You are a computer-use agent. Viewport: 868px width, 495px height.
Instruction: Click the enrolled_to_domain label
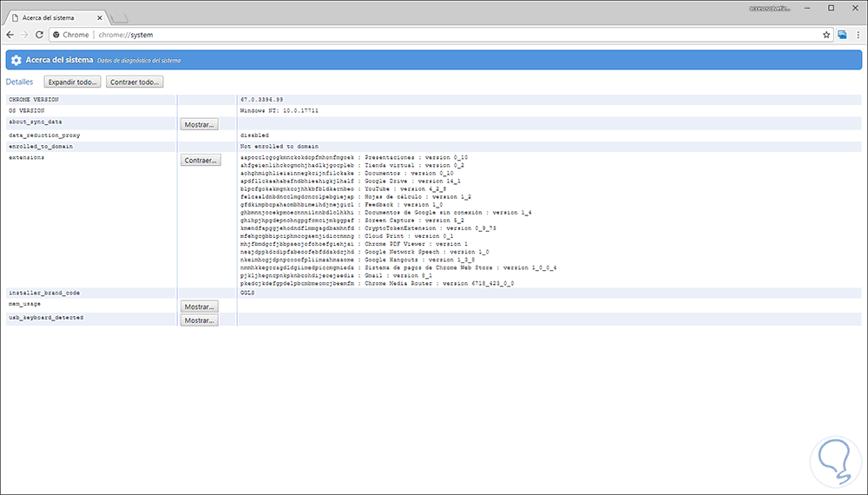tap(41, 147)
